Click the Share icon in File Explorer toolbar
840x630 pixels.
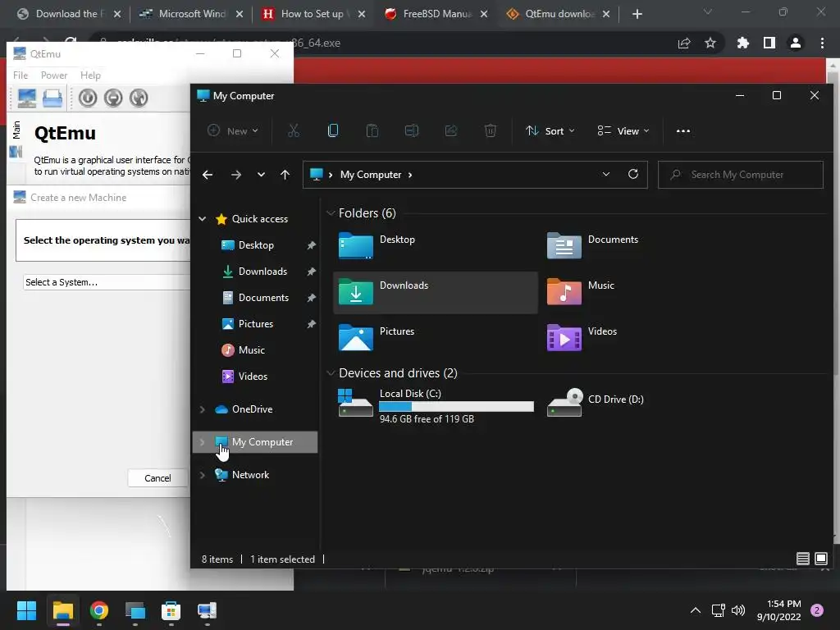click(x=451, y=130)
